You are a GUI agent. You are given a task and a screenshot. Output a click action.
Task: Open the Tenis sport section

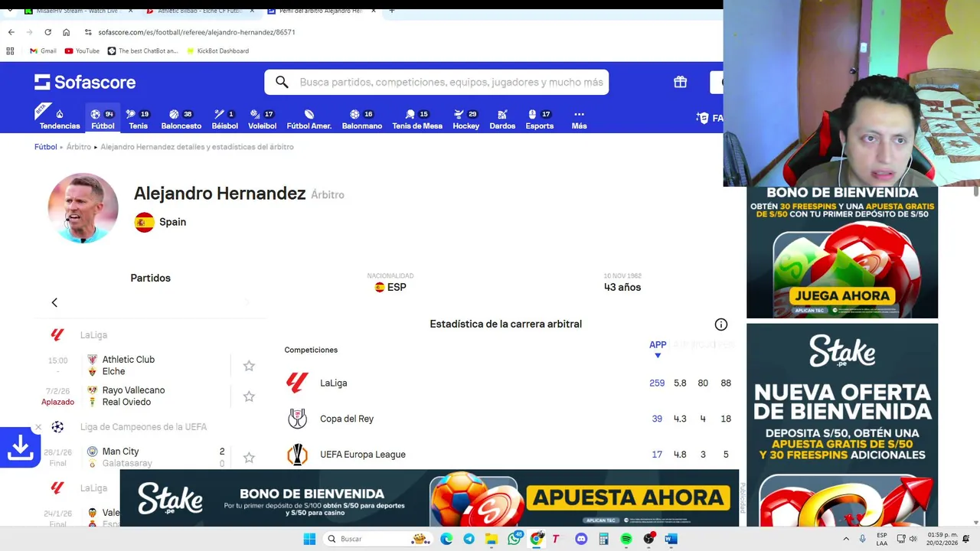(138, 119)
